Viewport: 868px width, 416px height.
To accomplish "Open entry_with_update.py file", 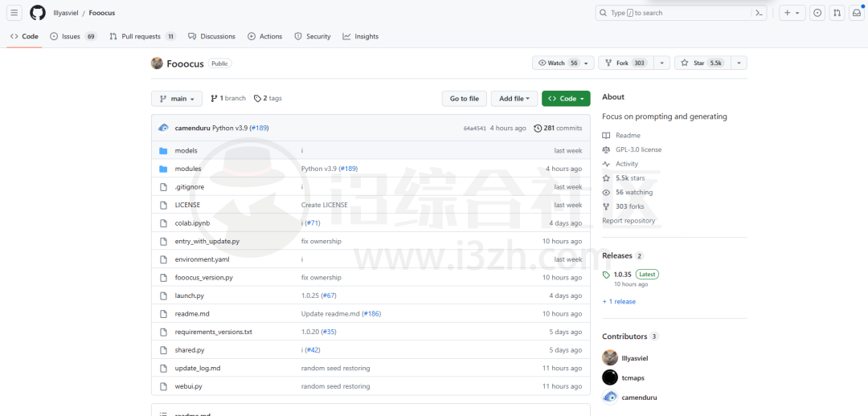I will [x=207, y=241].
